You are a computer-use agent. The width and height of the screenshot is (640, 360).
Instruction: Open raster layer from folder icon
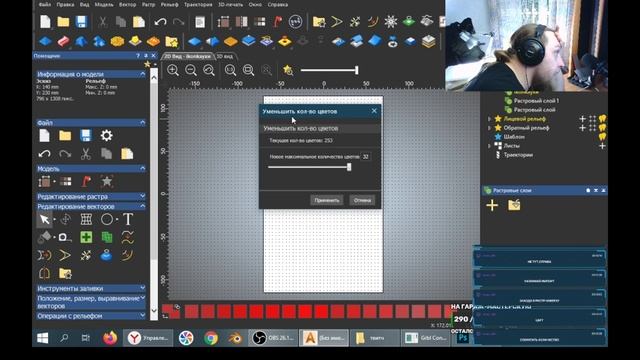514,205
